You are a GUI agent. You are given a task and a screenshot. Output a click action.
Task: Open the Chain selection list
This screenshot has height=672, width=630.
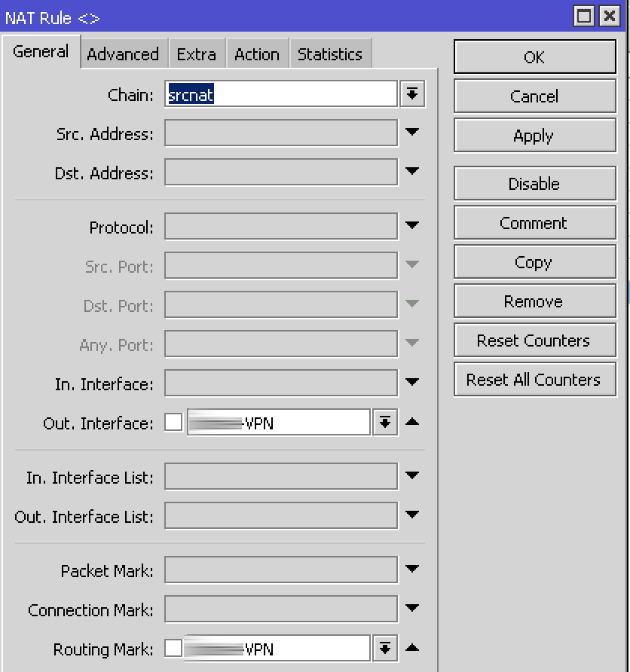tap(412, 93)
